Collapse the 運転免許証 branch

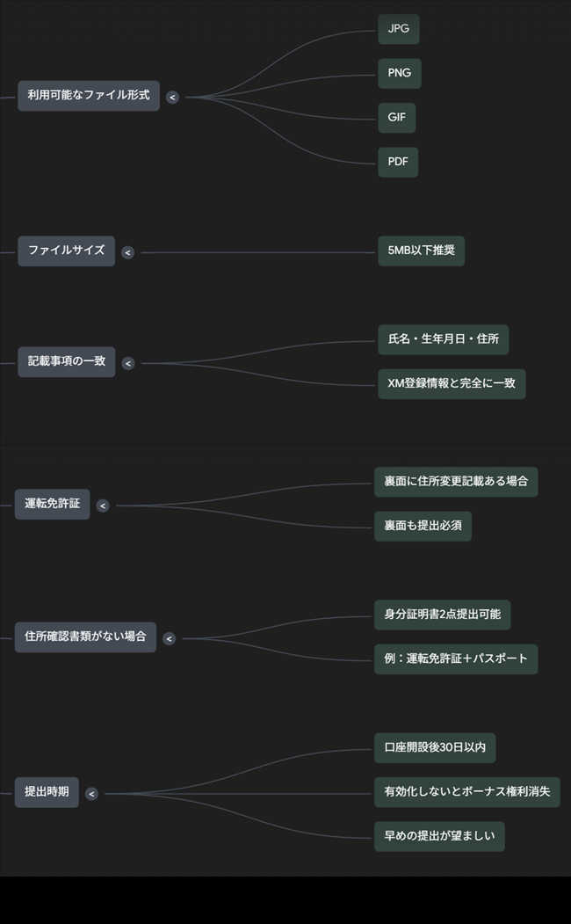tap(103, 506)
